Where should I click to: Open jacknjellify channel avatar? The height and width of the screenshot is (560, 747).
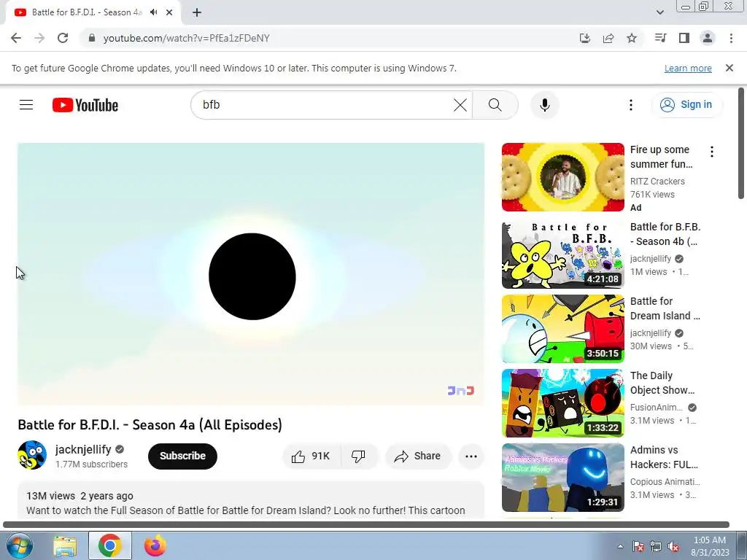tap(32, 455)
